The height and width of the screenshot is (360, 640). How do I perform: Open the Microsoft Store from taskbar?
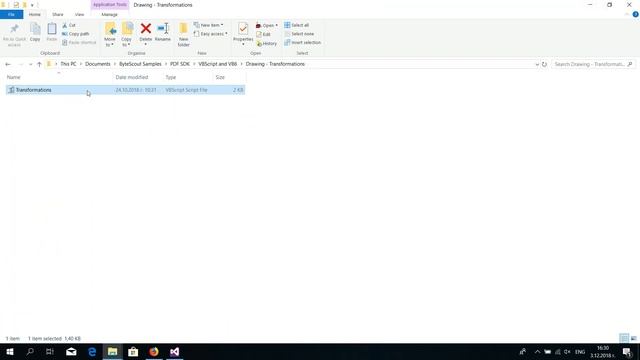click(x=133, y=351)
